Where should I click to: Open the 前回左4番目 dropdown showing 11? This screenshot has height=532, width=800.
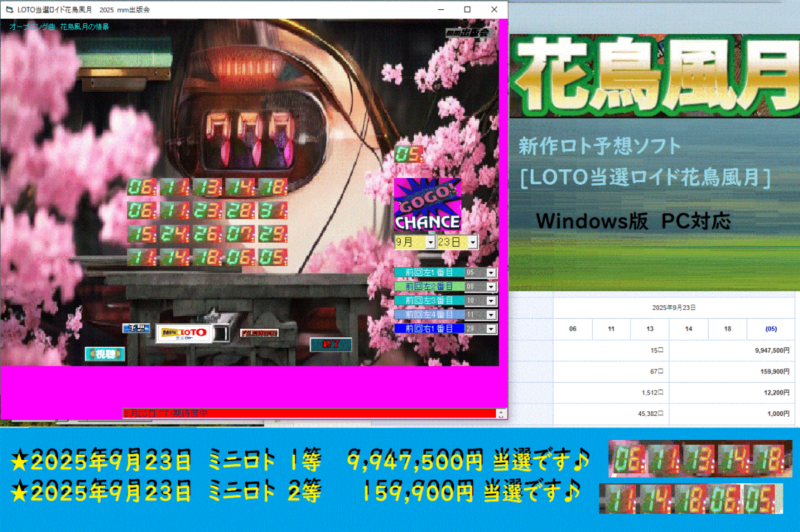pyautogui.click(x=491, y=315)
